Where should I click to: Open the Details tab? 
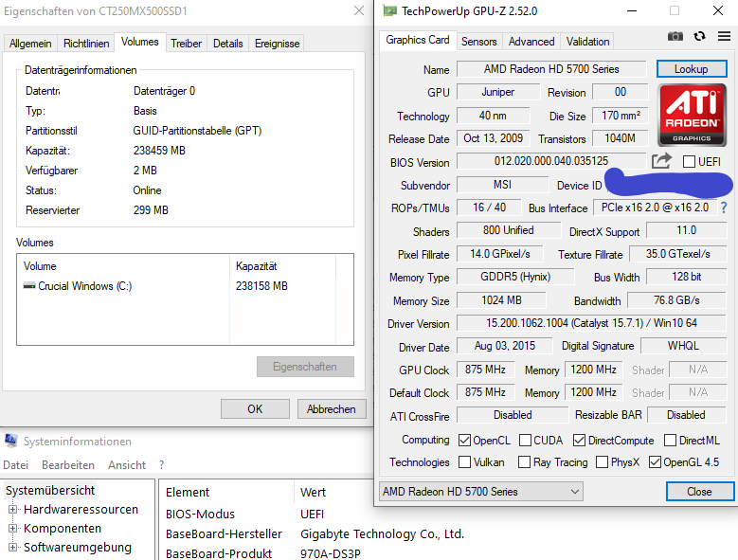coord(227,44)
